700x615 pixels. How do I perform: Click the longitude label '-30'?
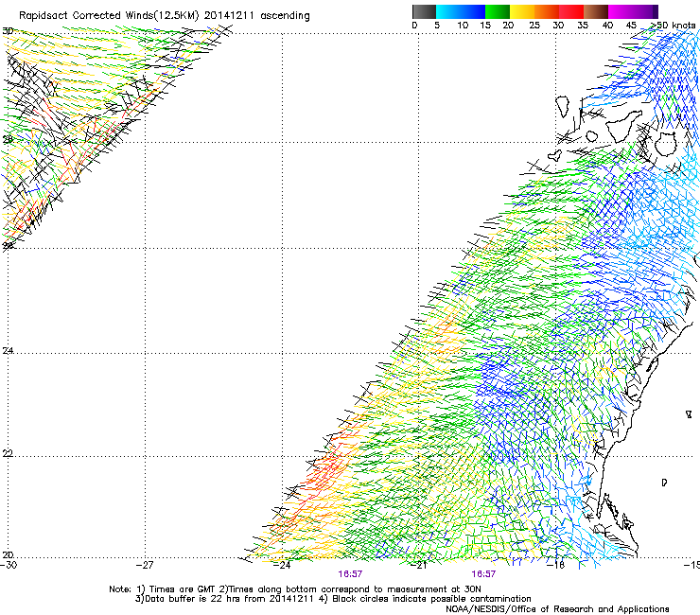[x=9, y=565]
